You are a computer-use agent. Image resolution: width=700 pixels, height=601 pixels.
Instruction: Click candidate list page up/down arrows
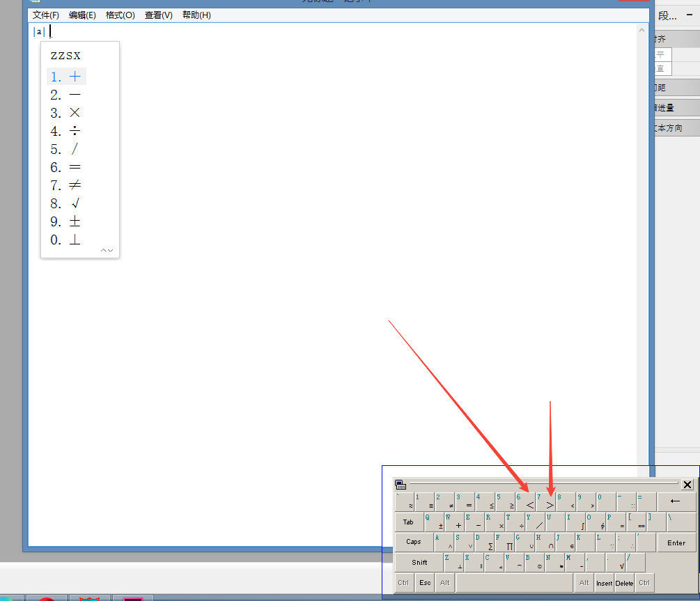pyautogui.click(x=107, y=250)
